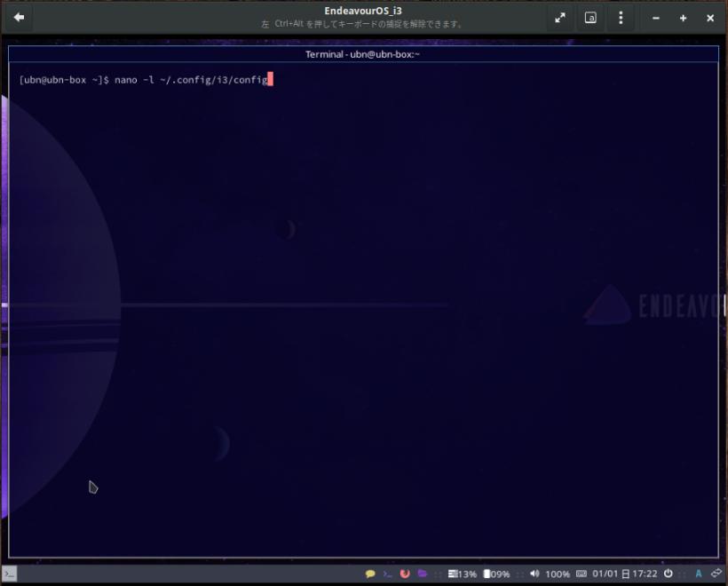
Task: Click the memory usage 13% indicator
Action: click(x=463, y=574)
